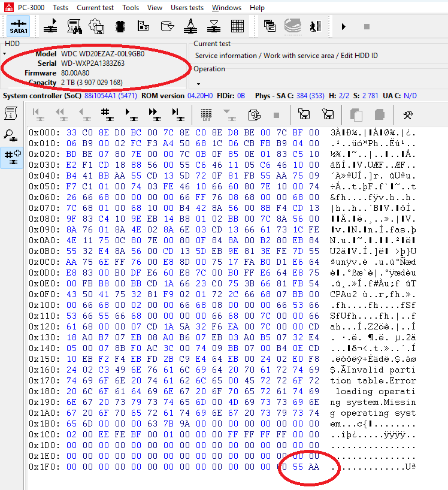Image resolution: width=448 pixels, height=490 pixels.
Task: Expand the HDD panel dropdown arrow
Action: point(5,54)
